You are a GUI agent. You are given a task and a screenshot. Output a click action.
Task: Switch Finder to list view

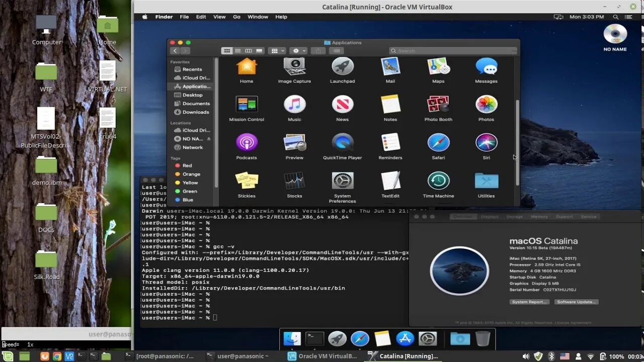point(237,51)
